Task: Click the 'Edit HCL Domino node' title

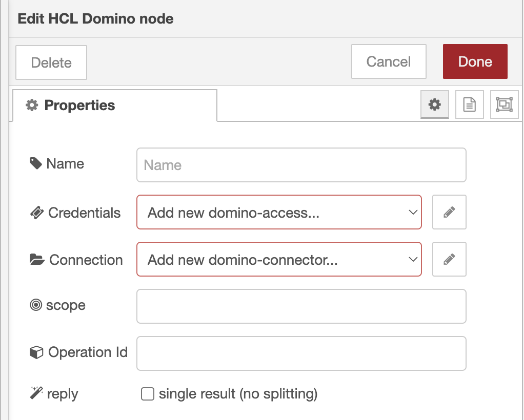Action: pos(95,19)
